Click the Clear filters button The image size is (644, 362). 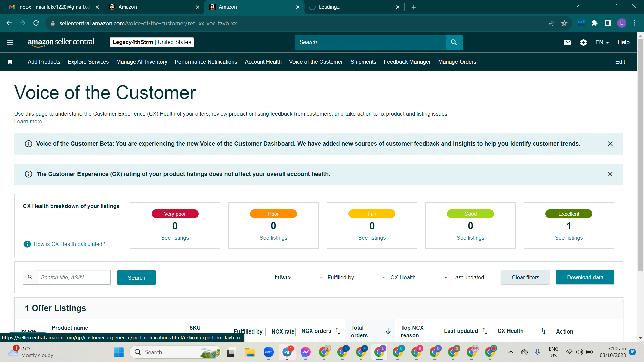[526, 277]
